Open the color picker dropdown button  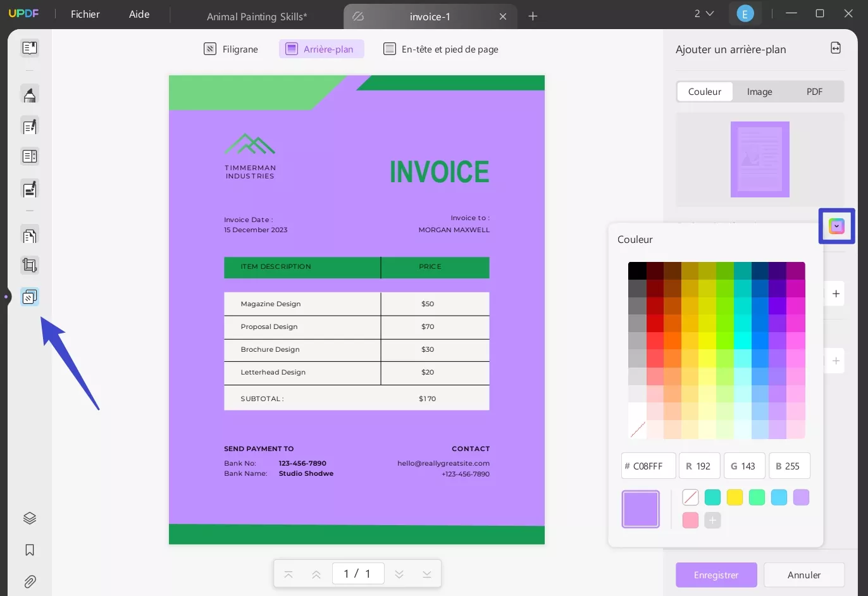pyautogui.click(x=836, y=226)
